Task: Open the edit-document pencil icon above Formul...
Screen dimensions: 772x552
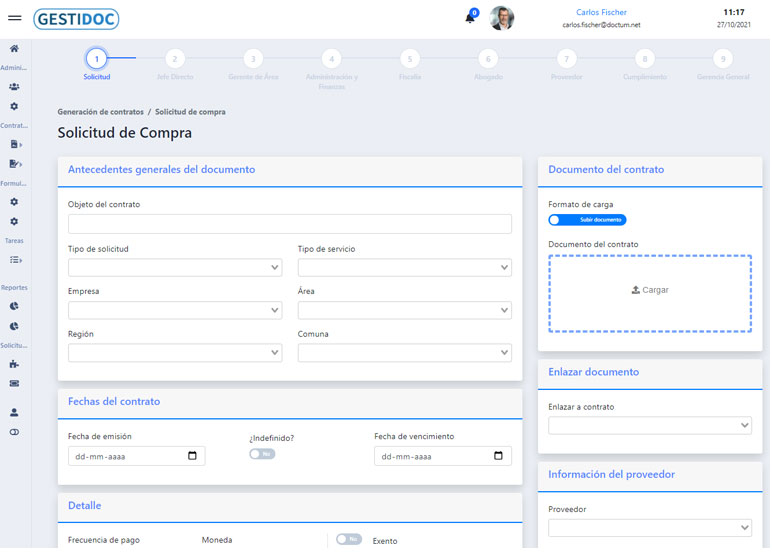Action: pyautogui.click(x=15, y=163)
